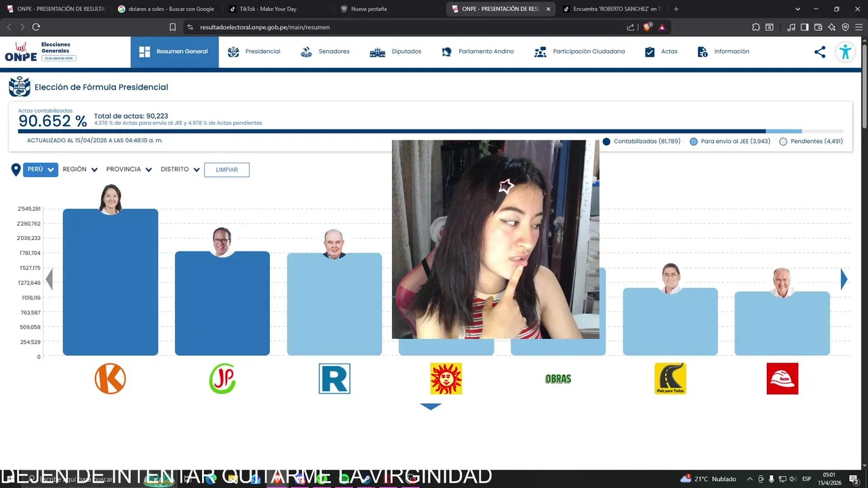Close the active ONPE browser tab
The image size is (868, 488).
548,9
